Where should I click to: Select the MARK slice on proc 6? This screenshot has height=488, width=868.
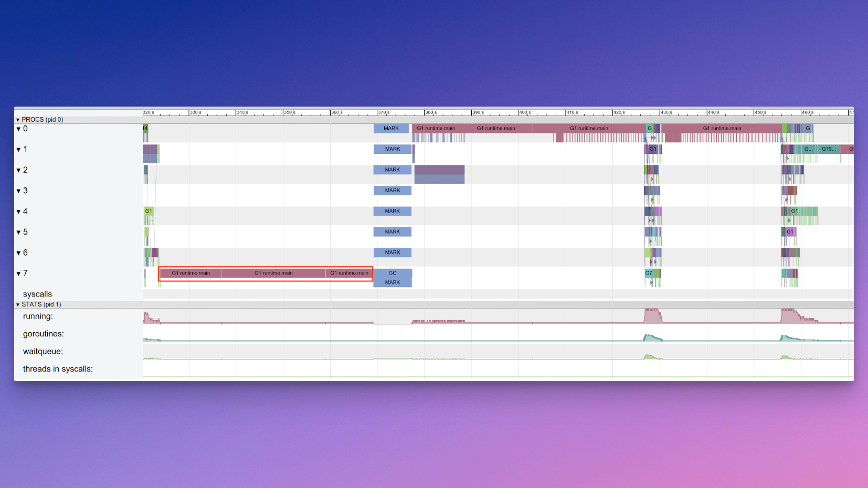393,252
